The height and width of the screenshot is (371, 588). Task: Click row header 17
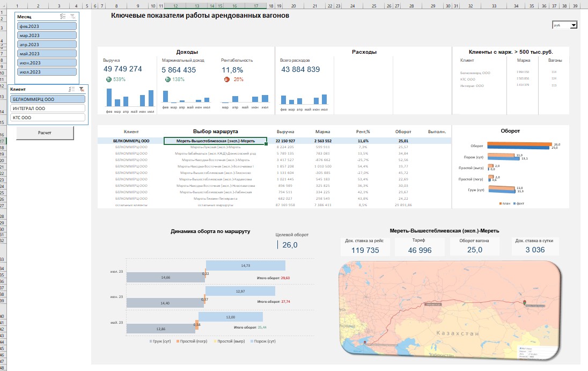coord(3,141)
